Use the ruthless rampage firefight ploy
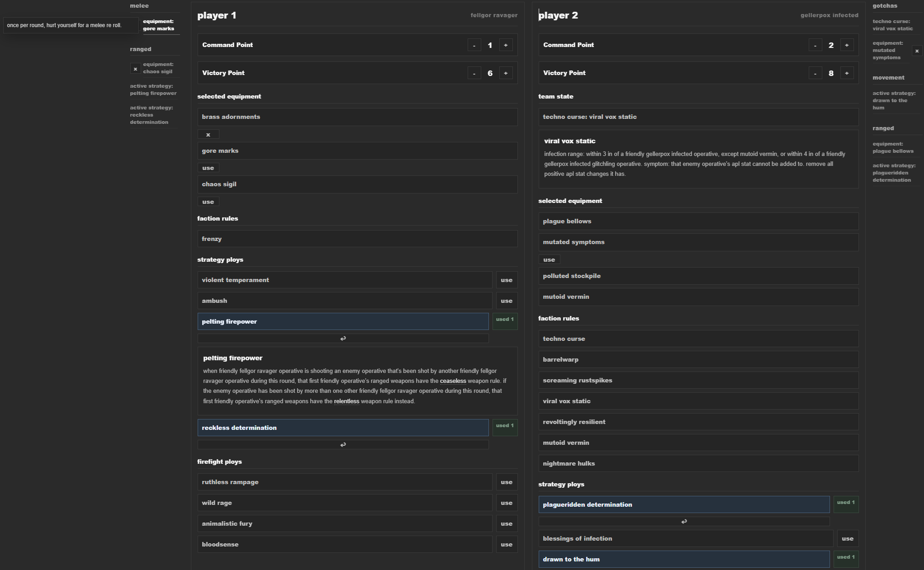The width and height of the screenshot is (924, 570). (x=507, y=482)
